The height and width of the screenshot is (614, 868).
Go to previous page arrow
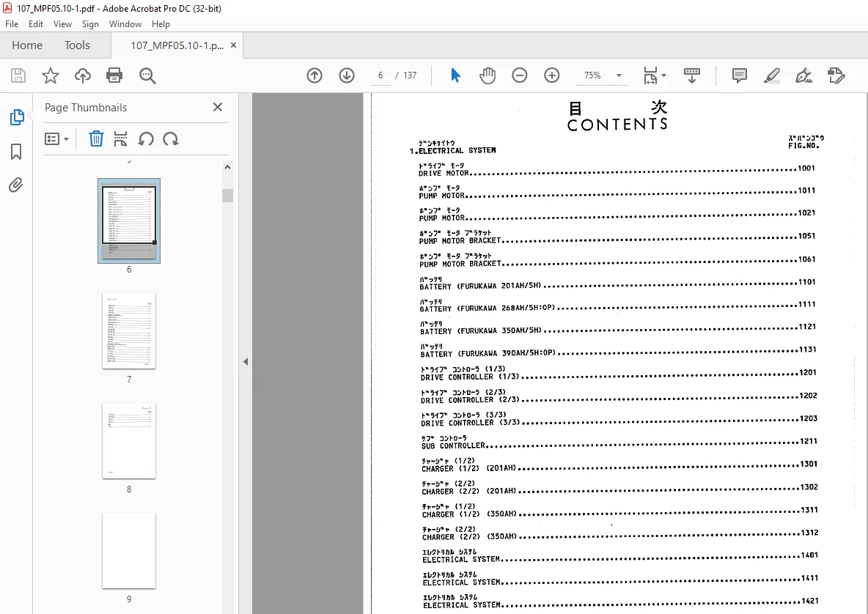pyautogui.click(x=315, y=75)
